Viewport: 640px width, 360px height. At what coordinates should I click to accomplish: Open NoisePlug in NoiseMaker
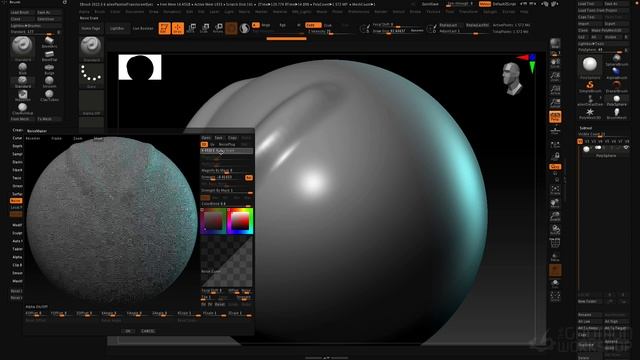pos(227,144)
